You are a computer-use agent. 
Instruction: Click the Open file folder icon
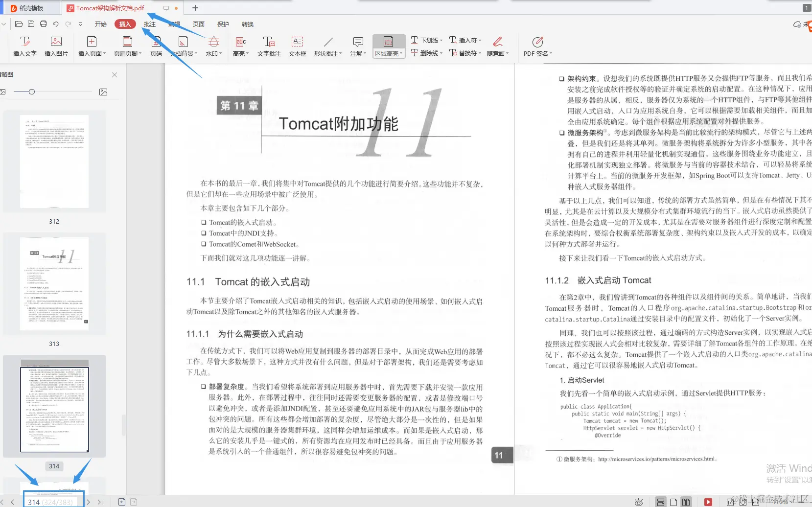click(19, 24)
